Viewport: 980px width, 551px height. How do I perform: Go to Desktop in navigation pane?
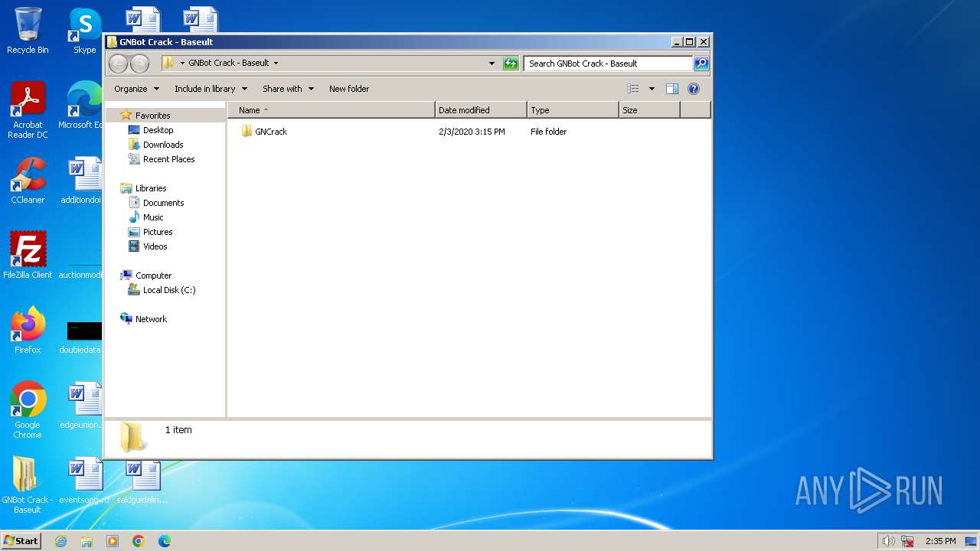click(x=158, y=130)
